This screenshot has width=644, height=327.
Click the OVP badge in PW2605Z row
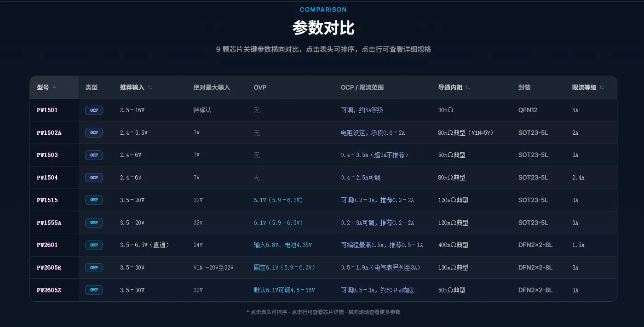point(94,290)
